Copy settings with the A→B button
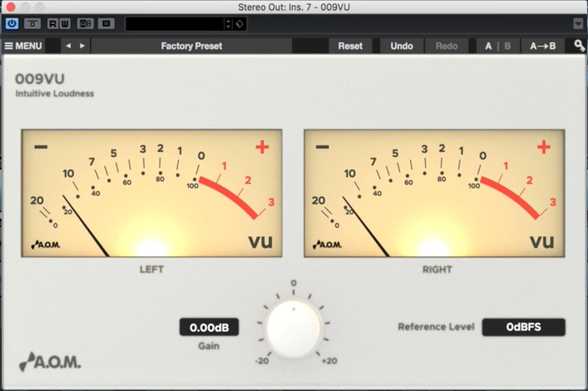The image size is (588, 391). pyautogui.click(x=543, y=46)
